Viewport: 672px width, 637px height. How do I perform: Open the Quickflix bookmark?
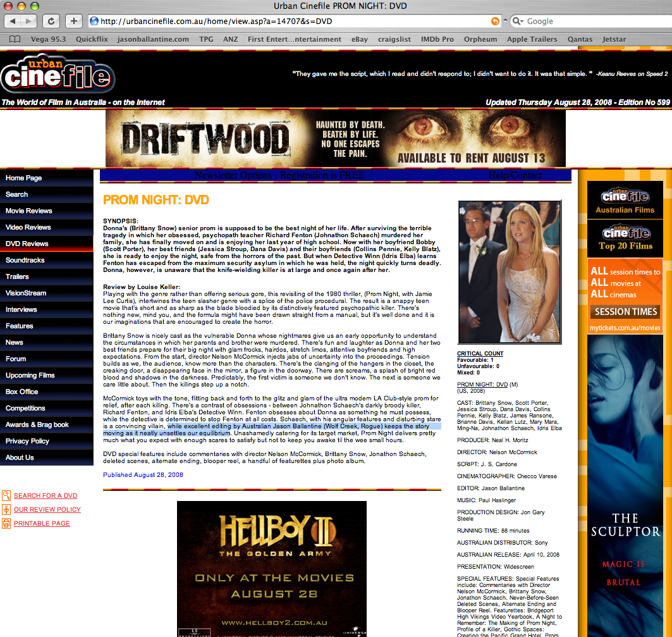[92, 39]
